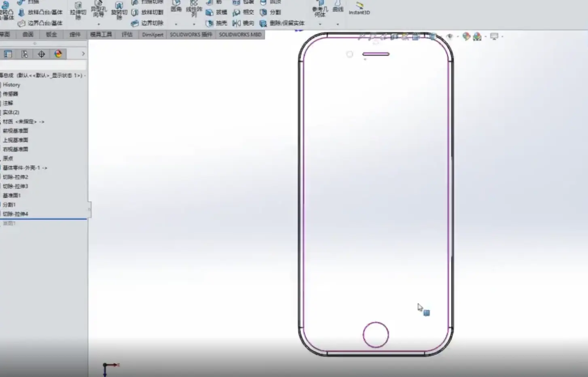Select the 拔模 draft tool

coord(217,13)
